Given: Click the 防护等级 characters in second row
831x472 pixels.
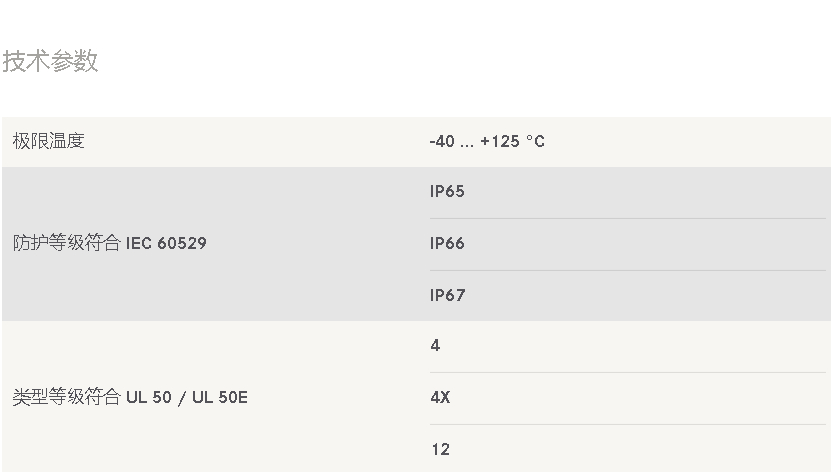Looking at the screenshot, I should [x=48, y=243].
